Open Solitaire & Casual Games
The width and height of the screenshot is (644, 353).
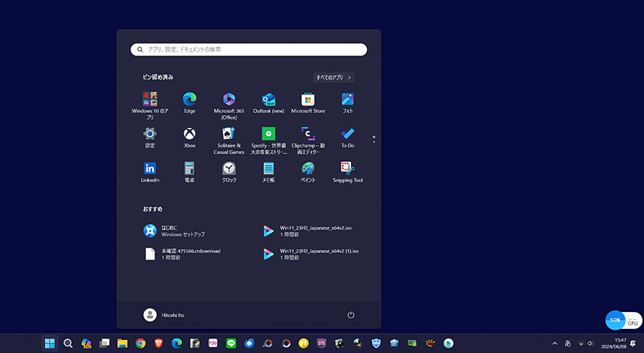[x=229, y=135]
